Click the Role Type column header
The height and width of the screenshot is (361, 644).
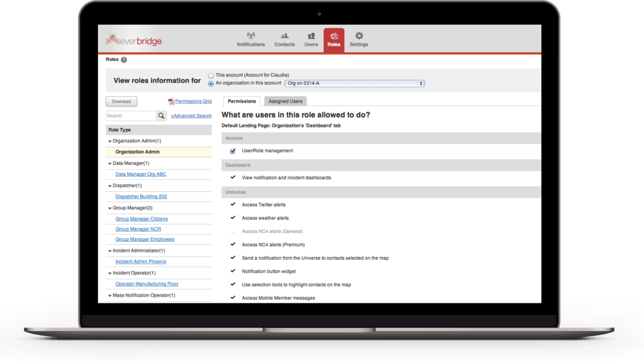158,130
